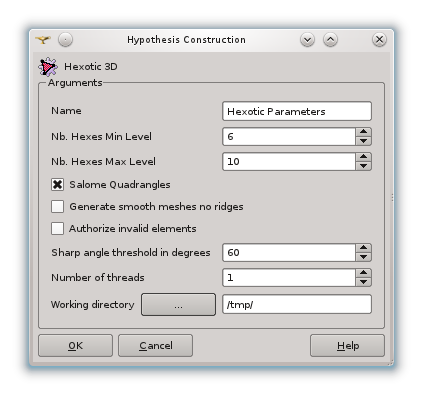Decrease Number of threads value
The height and width of the screenshot is (395, 423).
(x=363, y=282)
